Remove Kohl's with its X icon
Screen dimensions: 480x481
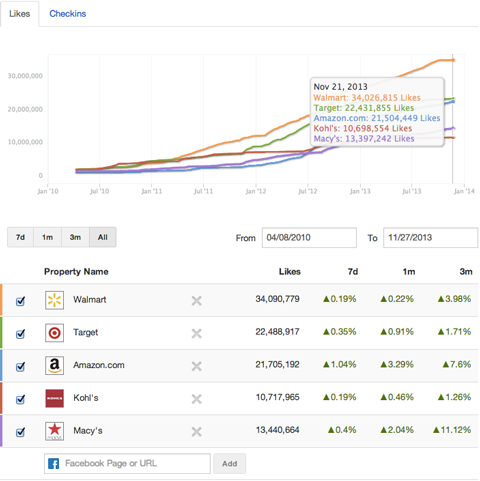point(197,399)
